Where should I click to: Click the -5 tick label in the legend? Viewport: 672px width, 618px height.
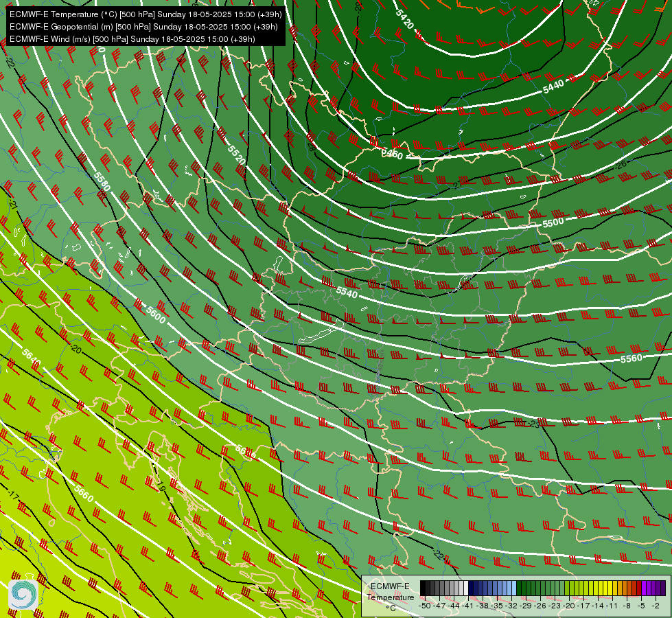[x=642, y=606]
